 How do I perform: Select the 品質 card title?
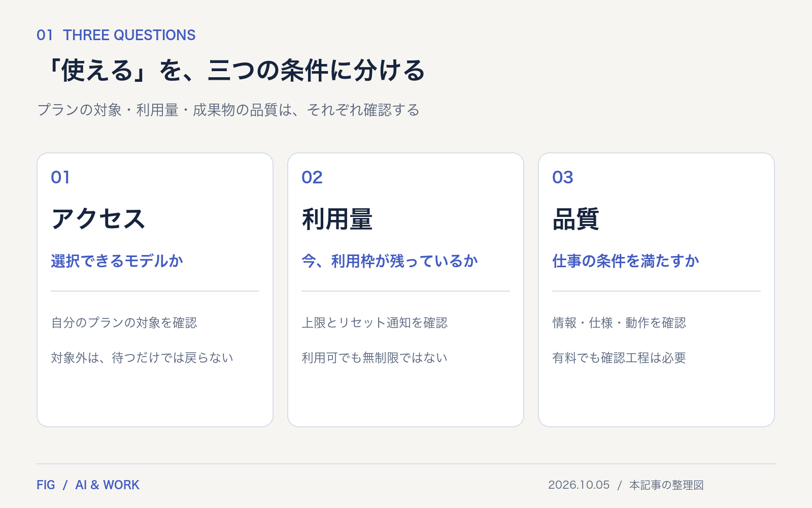[576, 219]
